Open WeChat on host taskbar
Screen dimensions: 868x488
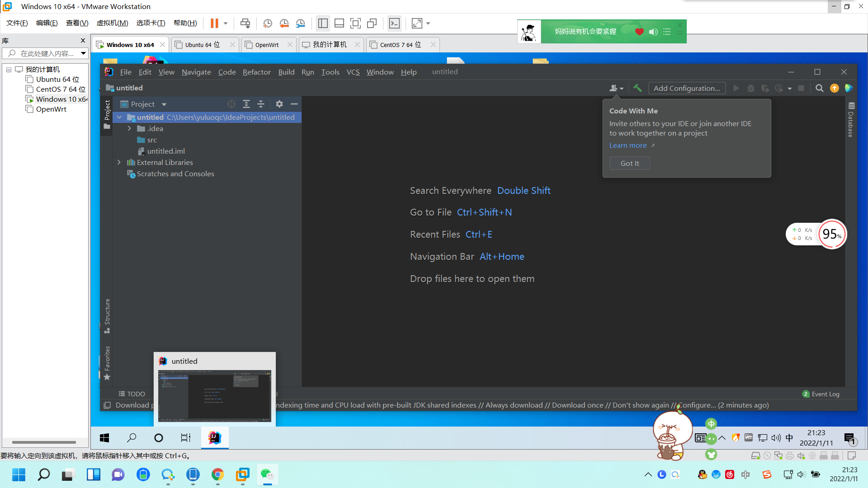(x=267, y=474)
